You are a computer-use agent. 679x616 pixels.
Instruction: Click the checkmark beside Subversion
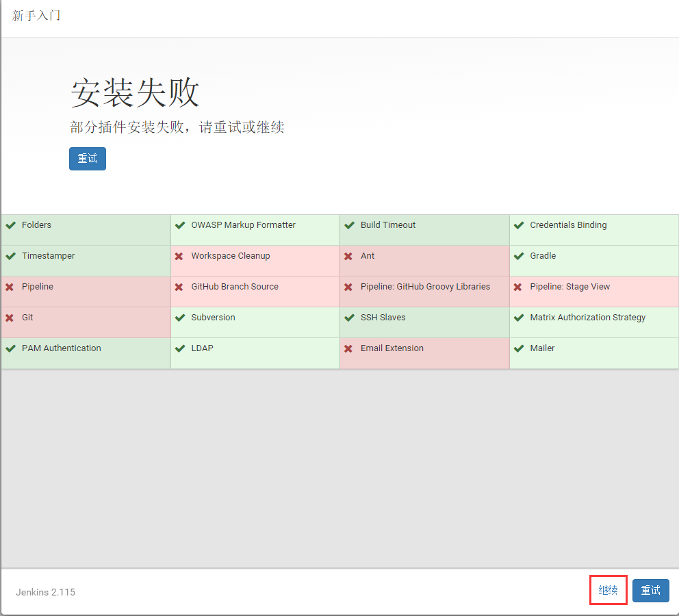180,318
